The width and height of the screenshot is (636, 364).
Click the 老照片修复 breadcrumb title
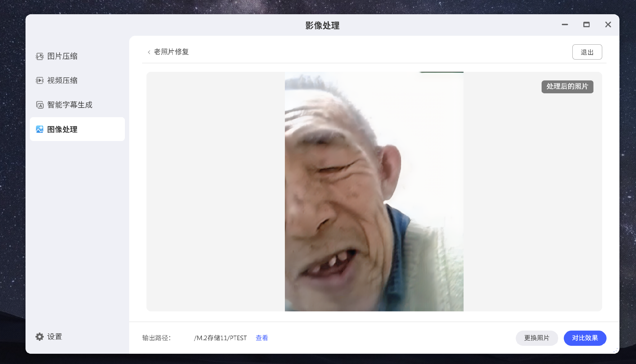click(171, 52)
